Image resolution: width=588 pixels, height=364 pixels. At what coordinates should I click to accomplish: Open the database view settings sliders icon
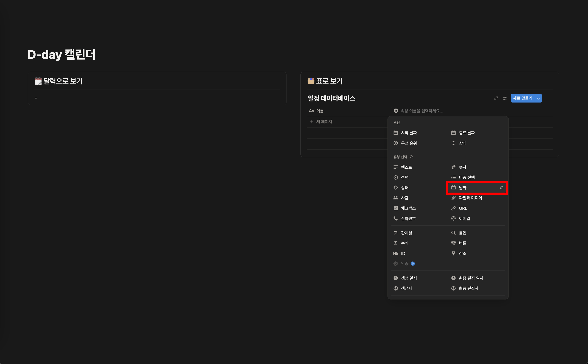pyautogui.click(x=504, y=98)
